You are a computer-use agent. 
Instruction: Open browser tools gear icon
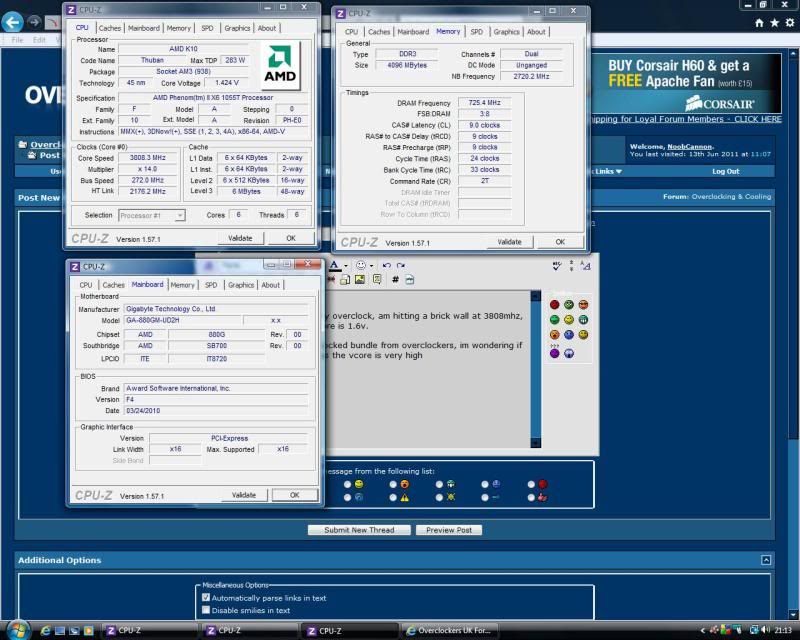click(x=790, y=22)
